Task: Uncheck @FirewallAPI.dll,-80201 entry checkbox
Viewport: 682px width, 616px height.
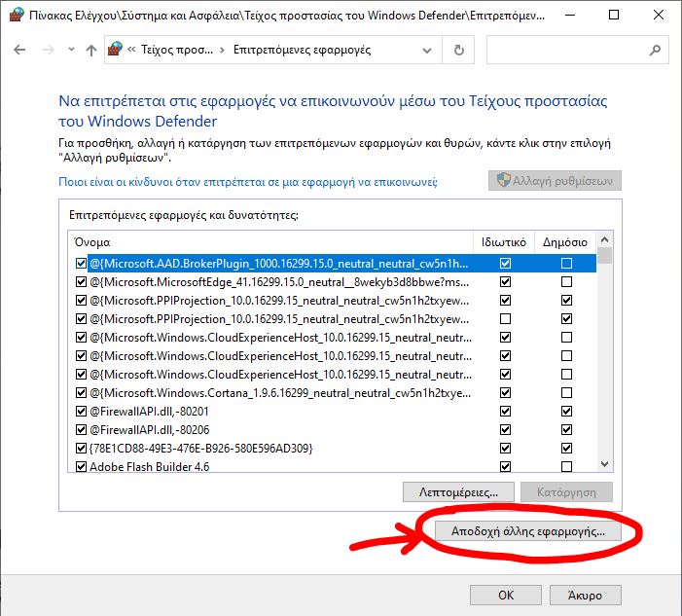Action: (x=81, y=411)
